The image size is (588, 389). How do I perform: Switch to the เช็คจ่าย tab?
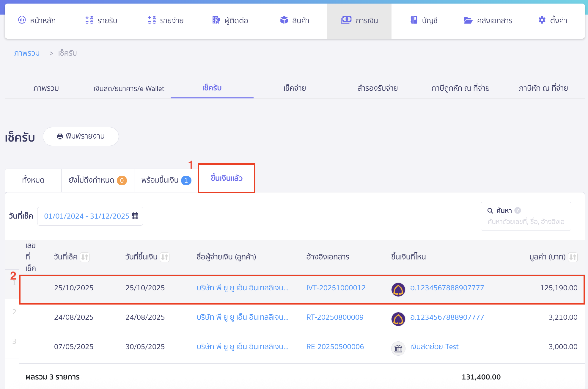(295, 88)
